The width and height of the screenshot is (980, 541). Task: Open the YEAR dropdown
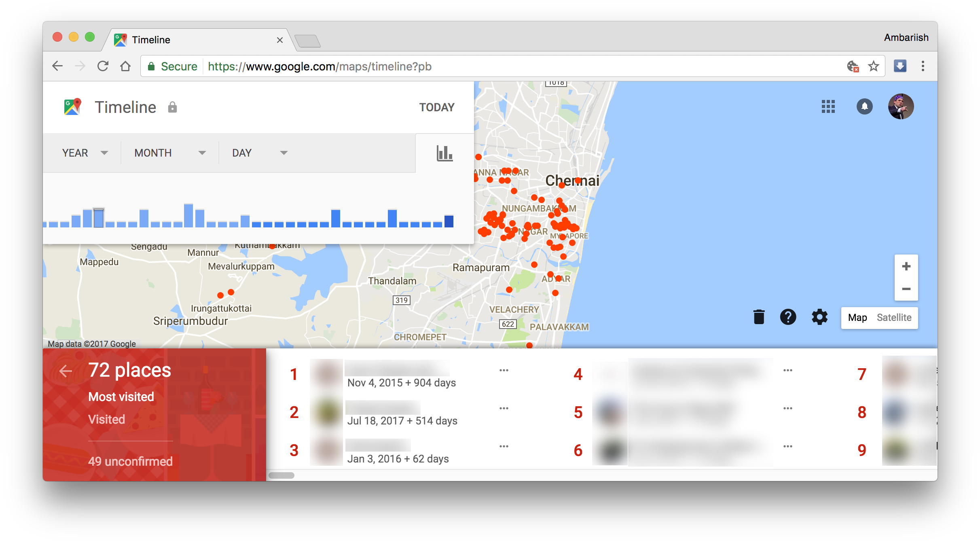click(x=83, y=153)
